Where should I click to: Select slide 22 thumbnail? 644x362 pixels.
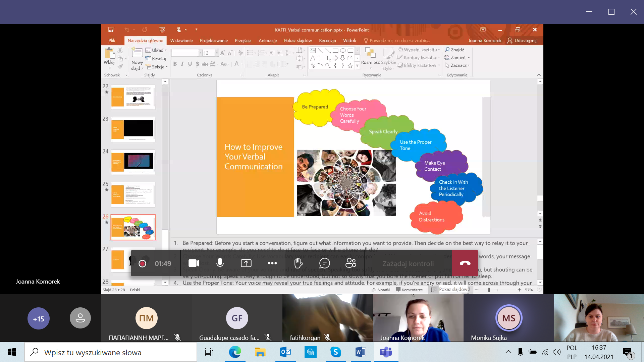click(x=133, y=97)
